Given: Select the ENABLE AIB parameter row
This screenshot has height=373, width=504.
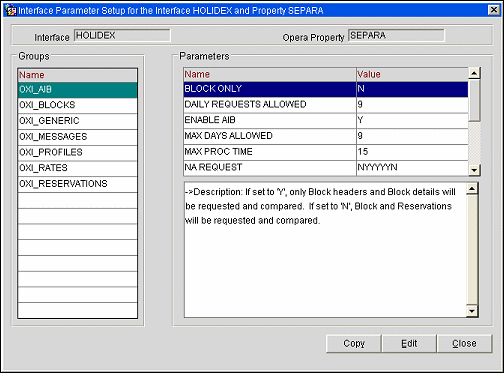Looking at the screenshot, I should point(326,120).
